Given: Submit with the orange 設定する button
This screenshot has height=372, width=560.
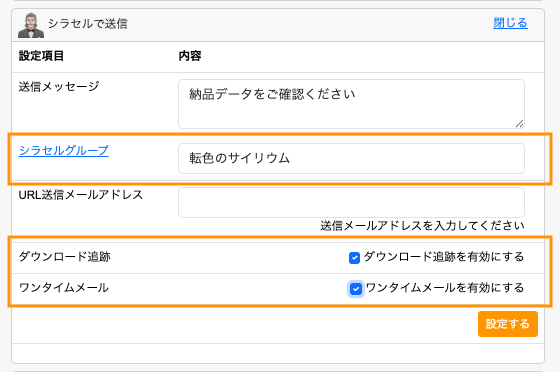Looking at the screenshot, I should tap(508, 324).
